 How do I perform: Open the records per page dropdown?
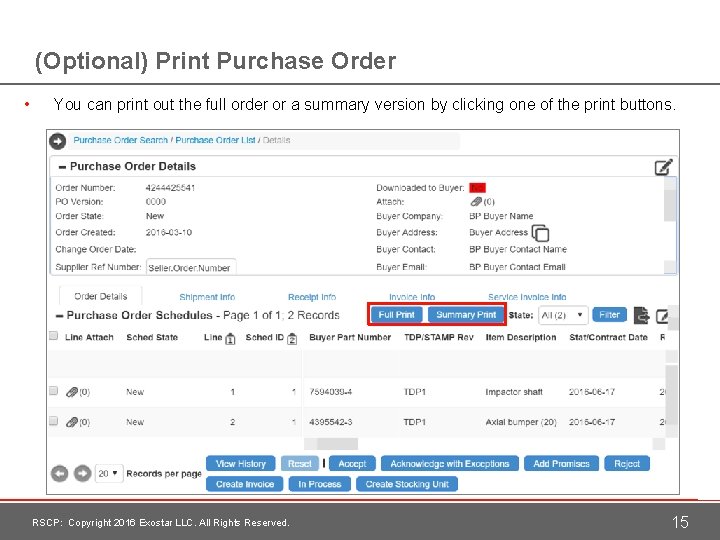pos(109,473)
